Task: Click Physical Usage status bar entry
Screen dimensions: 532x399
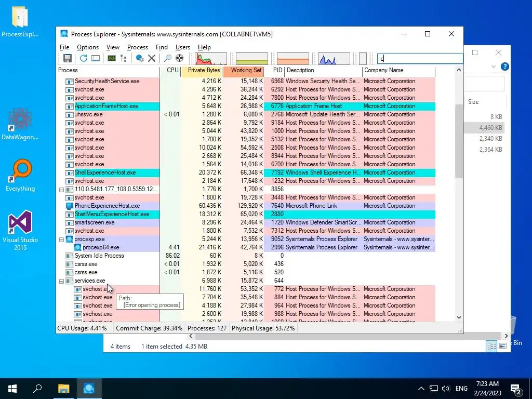Action: [263, 328]
